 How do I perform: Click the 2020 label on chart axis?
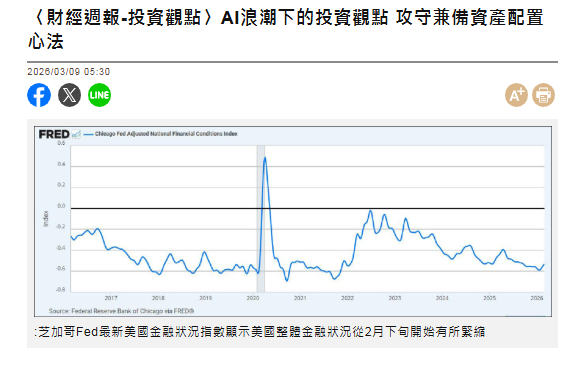coord(253,298)
